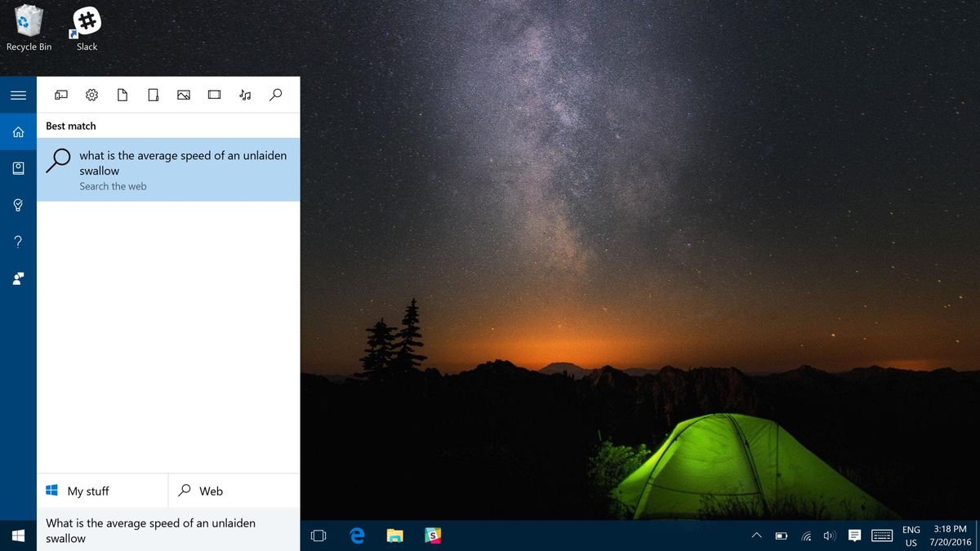Filter search results by Music
The image size is (980, 551).
tap(244, 94)
